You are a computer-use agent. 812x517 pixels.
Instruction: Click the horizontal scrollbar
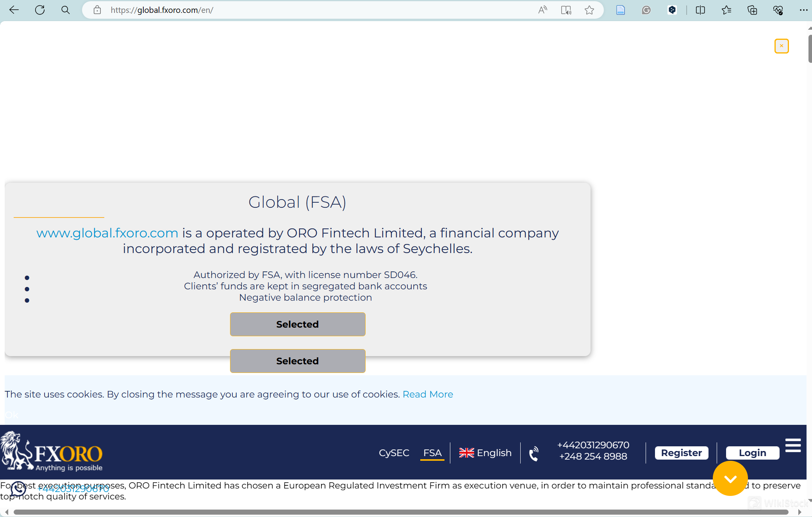[401, 512]
